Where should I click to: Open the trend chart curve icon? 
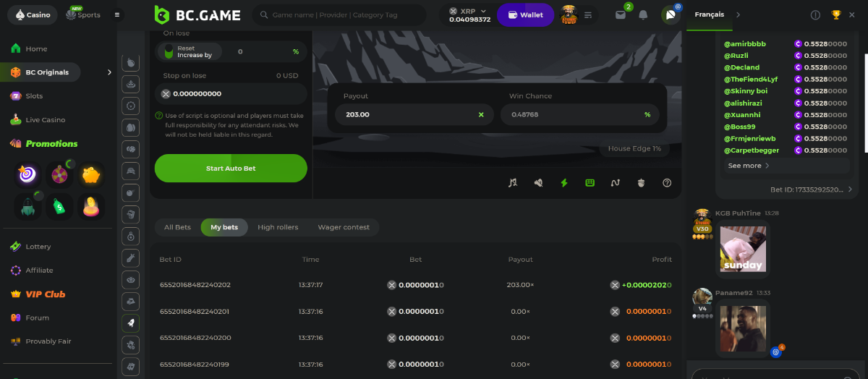point(616,183)
